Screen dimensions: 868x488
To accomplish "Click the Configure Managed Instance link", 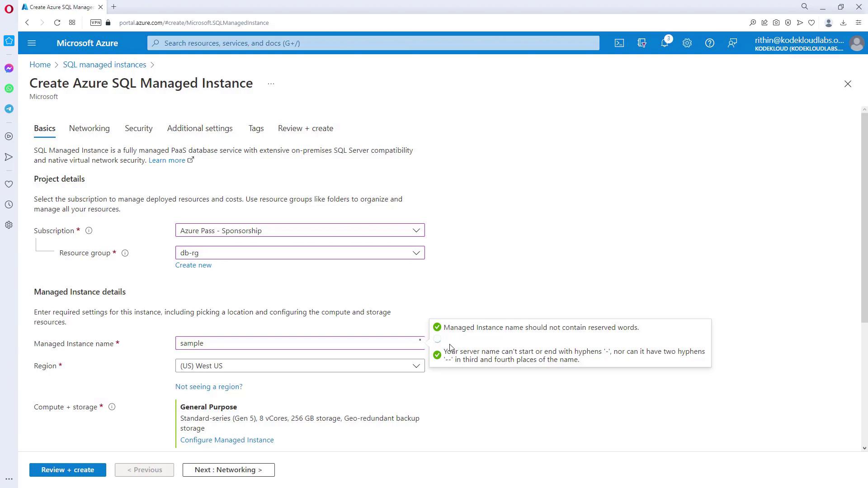I will click(x=226, y=440).
